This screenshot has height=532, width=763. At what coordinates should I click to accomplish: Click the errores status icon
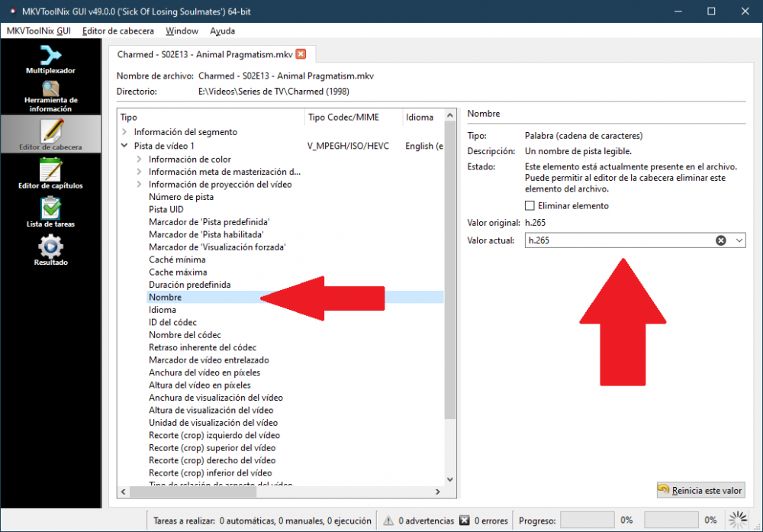[x=465, y=521]
